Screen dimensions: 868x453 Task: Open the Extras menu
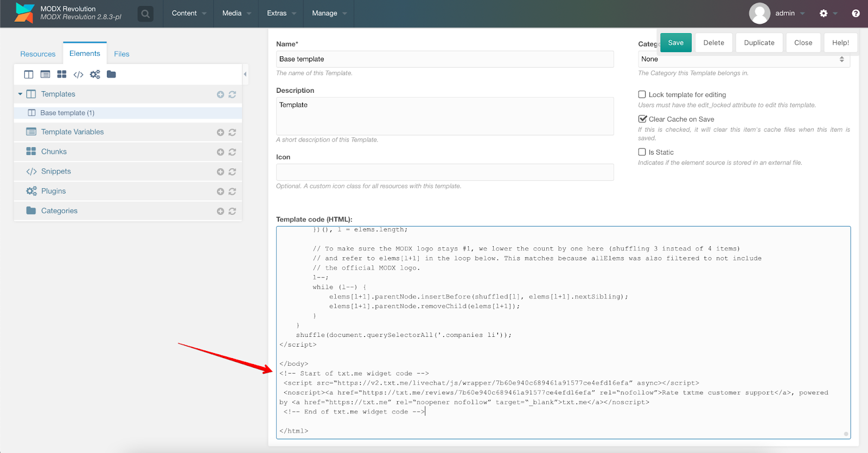[x=281, y=14]
